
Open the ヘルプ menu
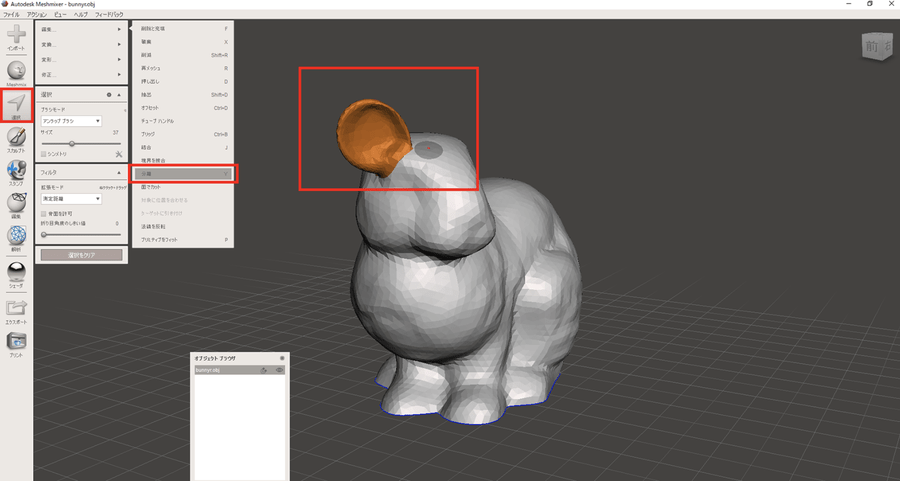81,14
